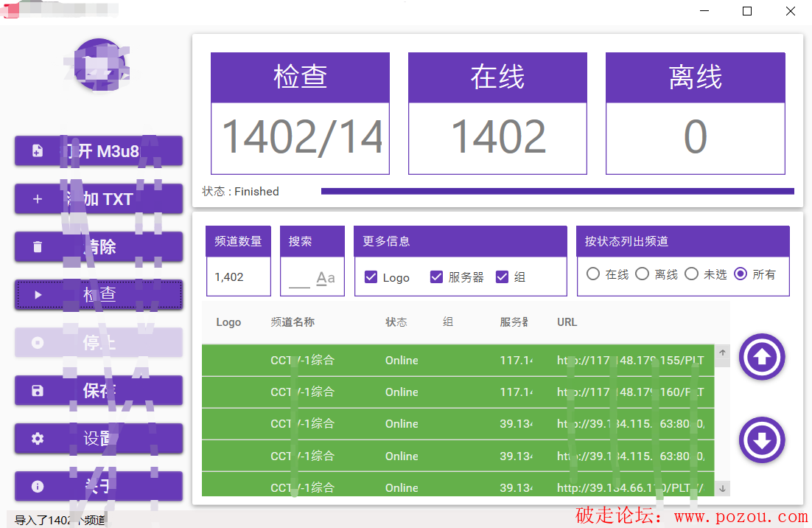Click server 117.14 in the first row
The image size is (812, 528).
pos(517,360)
